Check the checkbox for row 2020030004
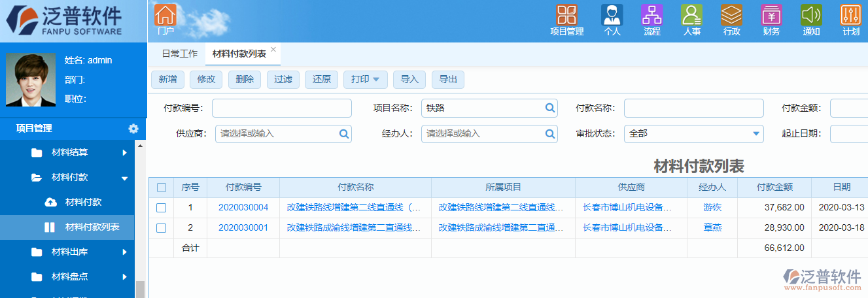Image resolution: width=868 pixels, height=298 pixels. pos(161,208)
